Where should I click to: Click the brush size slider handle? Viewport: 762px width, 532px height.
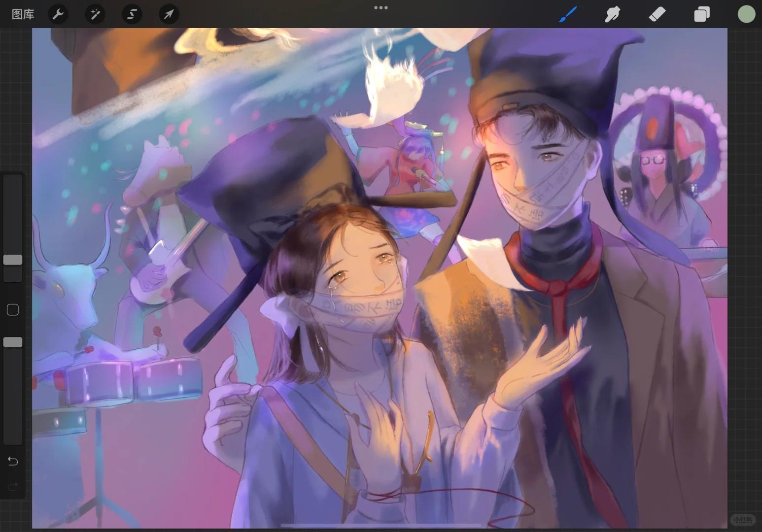coord(13,260)
